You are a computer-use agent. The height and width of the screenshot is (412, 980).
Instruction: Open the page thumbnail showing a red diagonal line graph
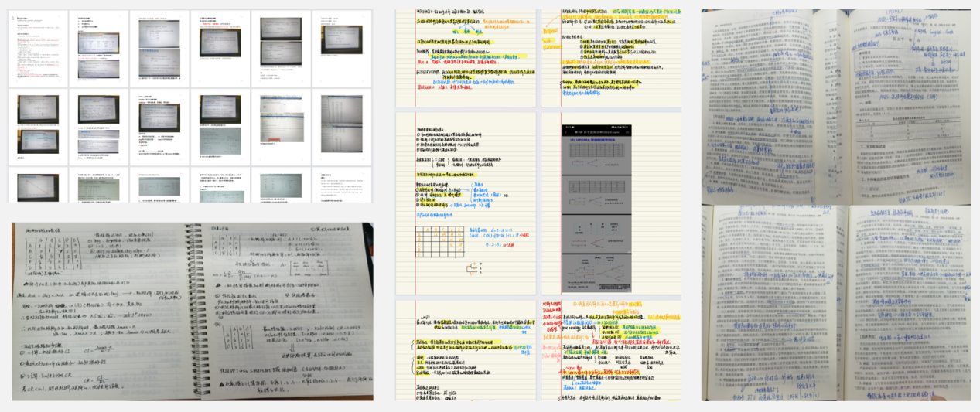(37, 186)
